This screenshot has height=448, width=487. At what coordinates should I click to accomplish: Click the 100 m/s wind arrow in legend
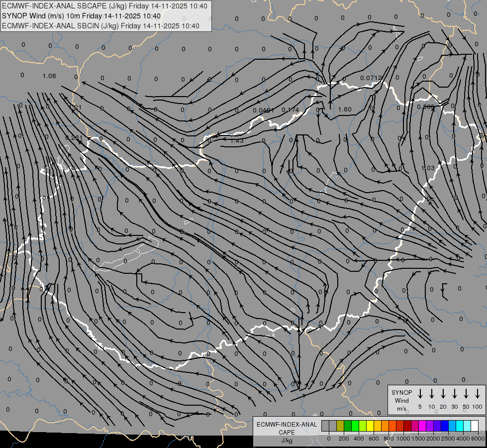click(478, 394)
